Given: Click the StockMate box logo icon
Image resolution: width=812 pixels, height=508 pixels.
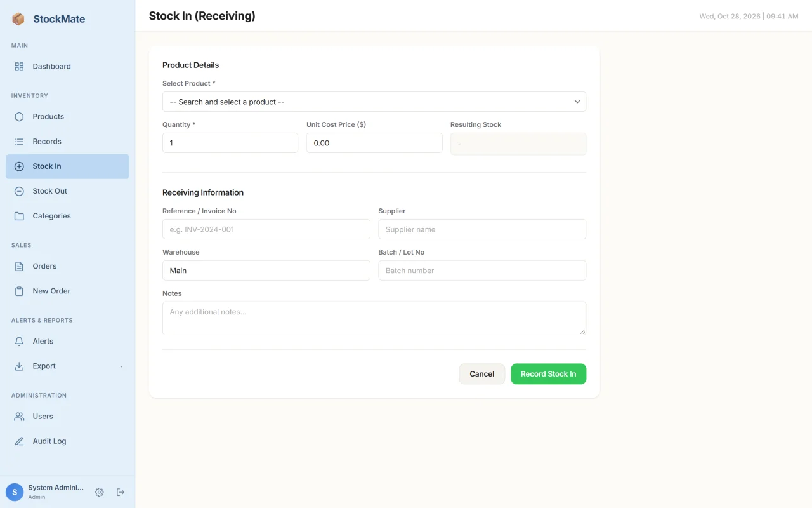Looking at the screenshot, I should [x=18, y=19].
